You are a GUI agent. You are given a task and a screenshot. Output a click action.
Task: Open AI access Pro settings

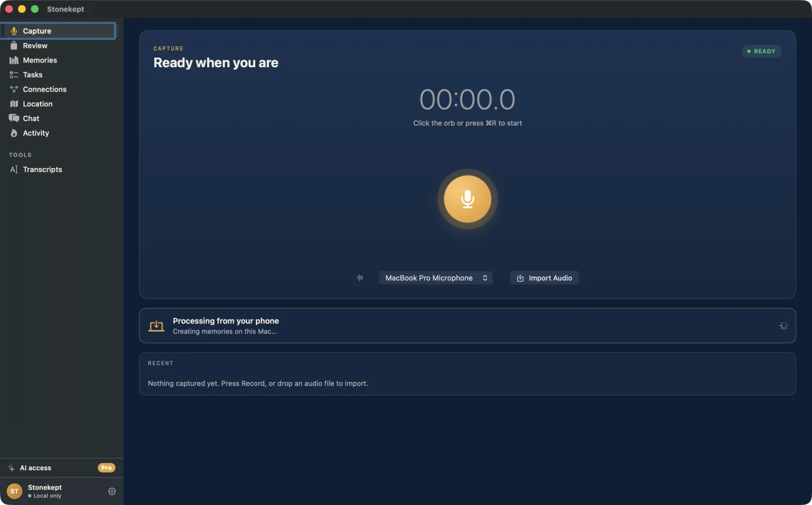coord(61,468)
